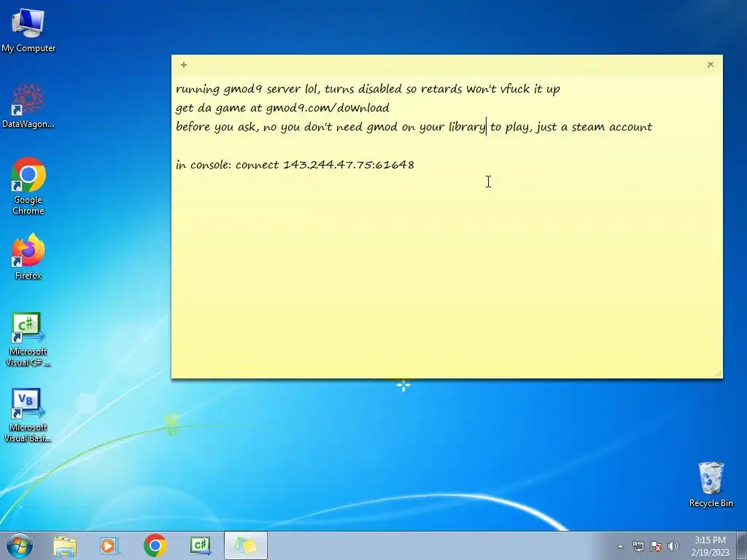Click the sticky note resize grip corner

(x=718, y=374)
